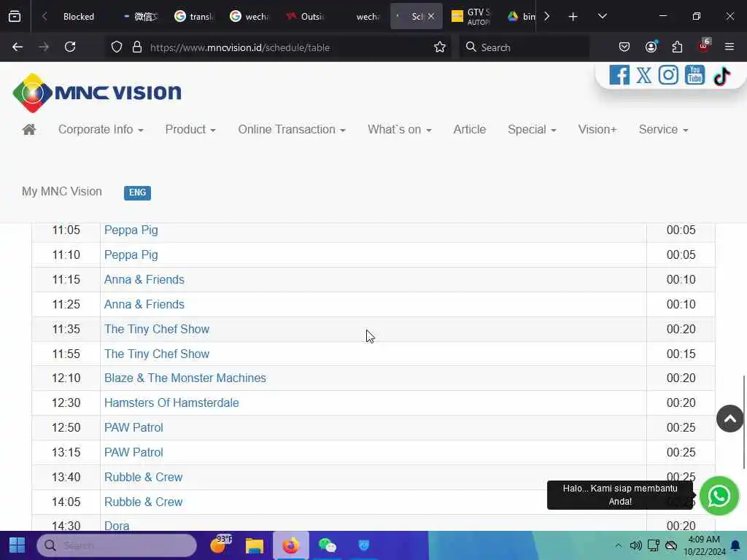Click the tracking protection shield icon

[x=117, y=47]
